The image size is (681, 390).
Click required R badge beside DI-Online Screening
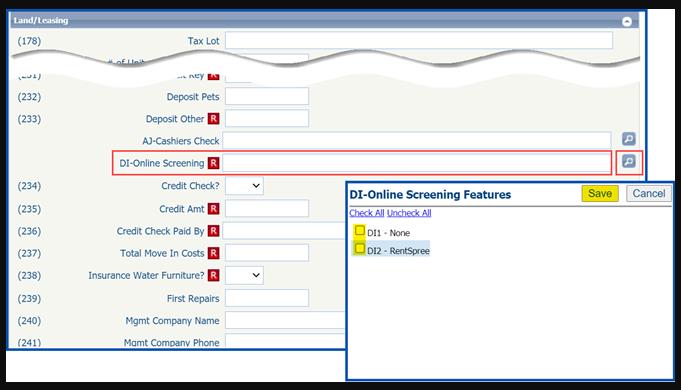pos(213,163)
